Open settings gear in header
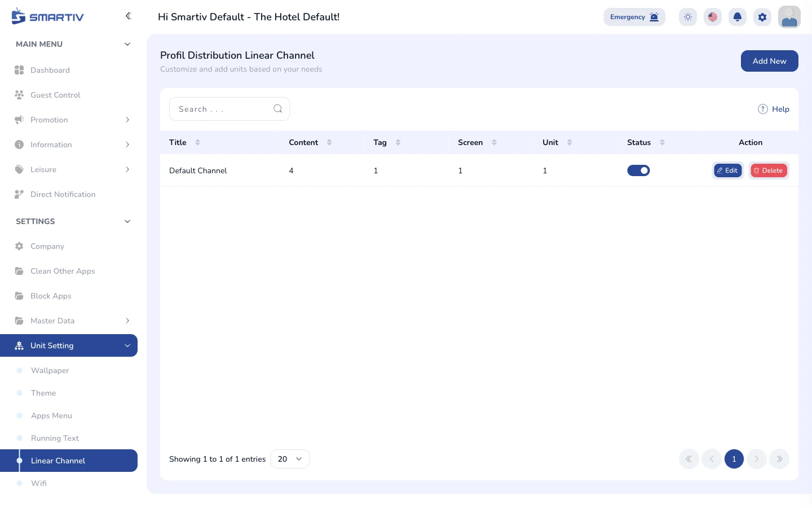The width and height of the screenshot is (812, 508). click(762, 17)
